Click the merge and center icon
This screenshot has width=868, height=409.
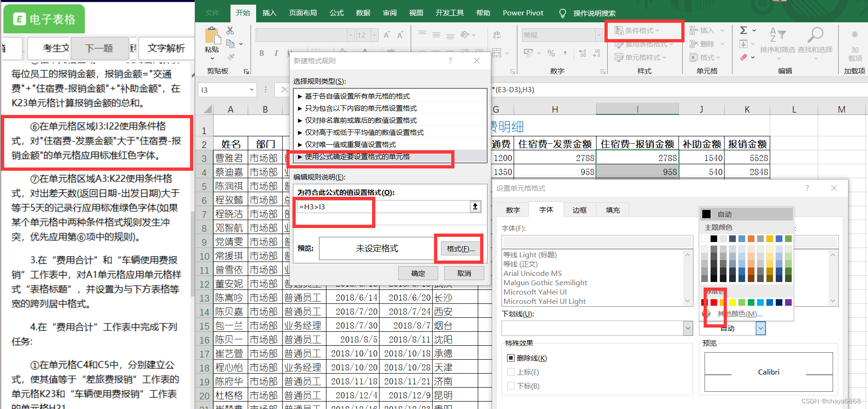coord(497,53)
